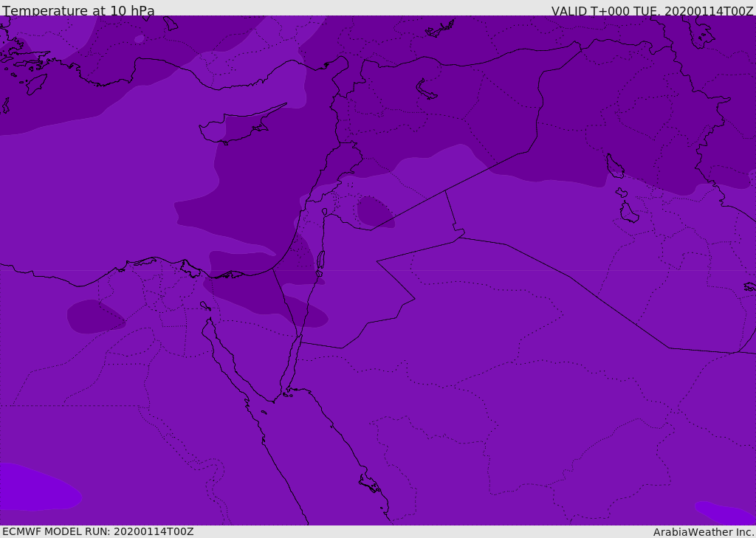Click the 'Temperature at 10 hPa' title text
The height and width of the screenshot is (538, 756).
[78, 10]
